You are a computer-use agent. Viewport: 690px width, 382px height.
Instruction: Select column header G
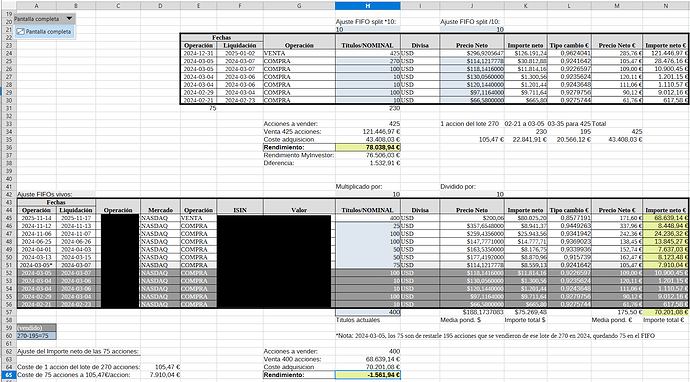[299, 6]
